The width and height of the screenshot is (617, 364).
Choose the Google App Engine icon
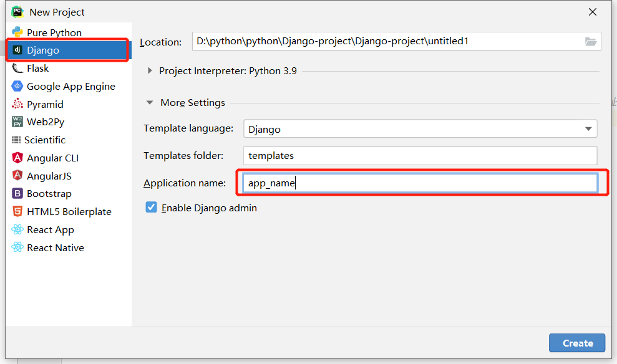17,87
